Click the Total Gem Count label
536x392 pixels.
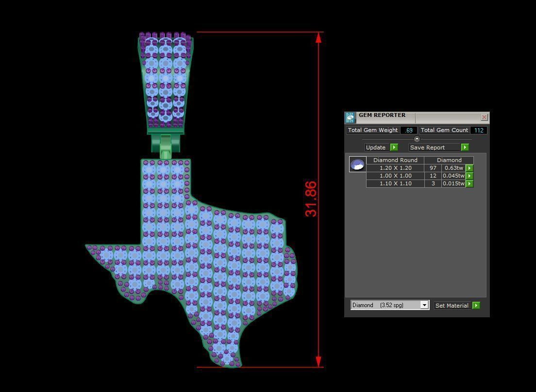coord(445,130)
